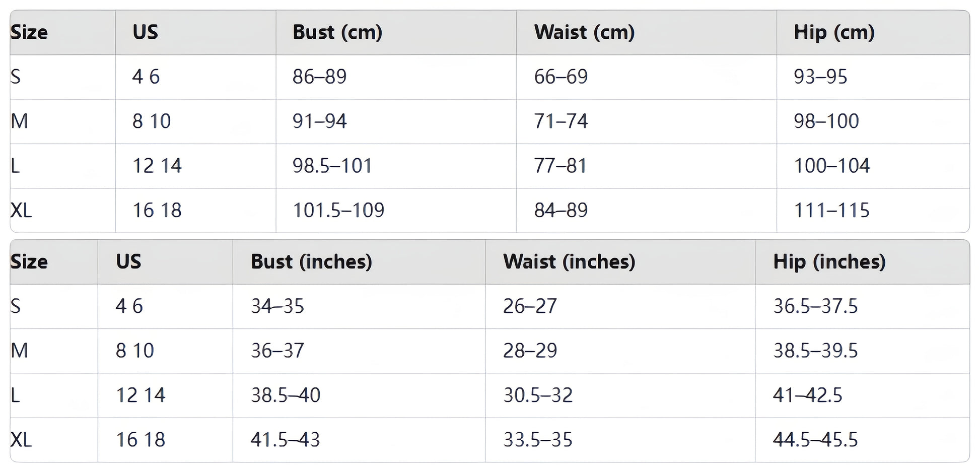Viewport: 980px width, 471px height.
Task: Select the 84–89 waist cell for XL
Action: tap(561, 211)
